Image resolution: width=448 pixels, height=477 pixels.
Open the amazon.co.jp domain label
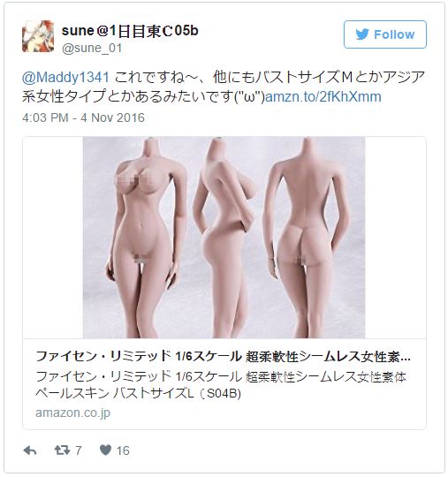tap(72, 413)
